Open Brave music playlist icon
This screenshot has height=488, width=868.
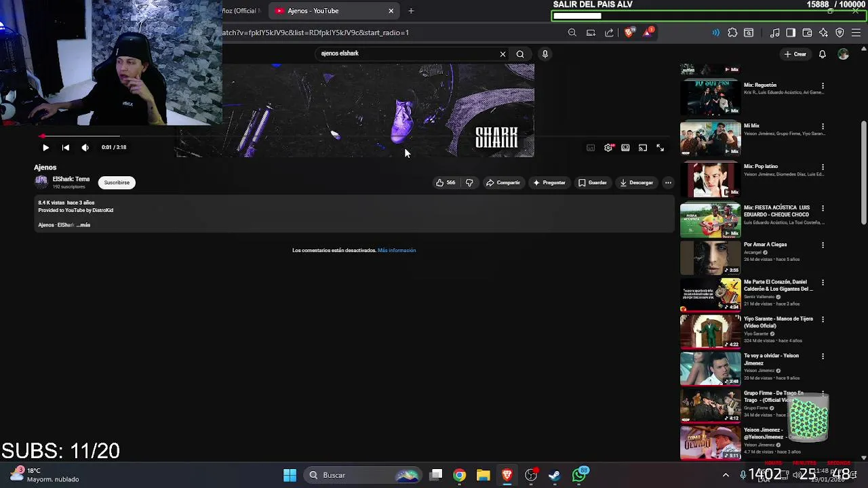pos(774,33)
